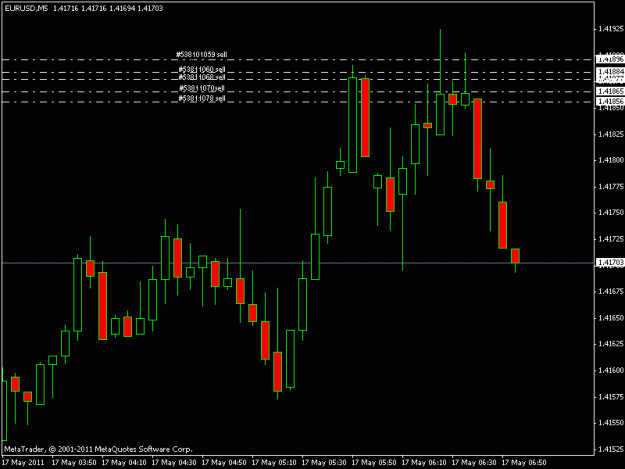Select the #53811070 sell order label
The image size is (625, 469).
[202, 88]
